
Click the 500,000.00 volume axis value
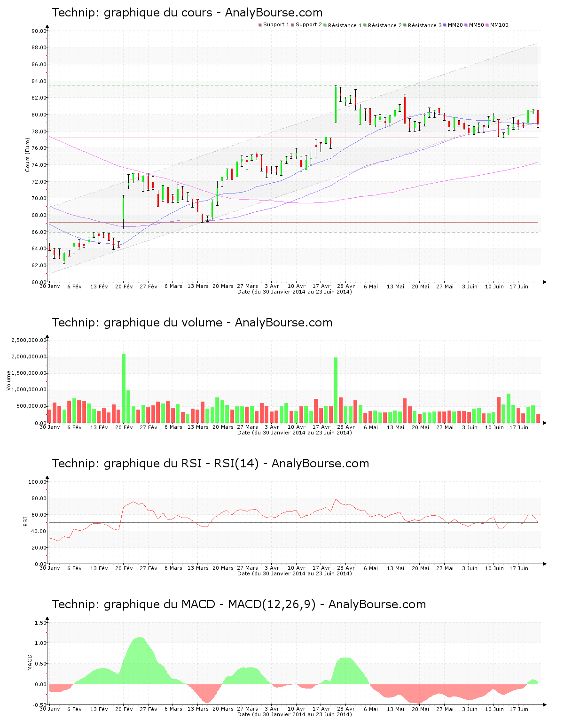(x=32, y=406)
